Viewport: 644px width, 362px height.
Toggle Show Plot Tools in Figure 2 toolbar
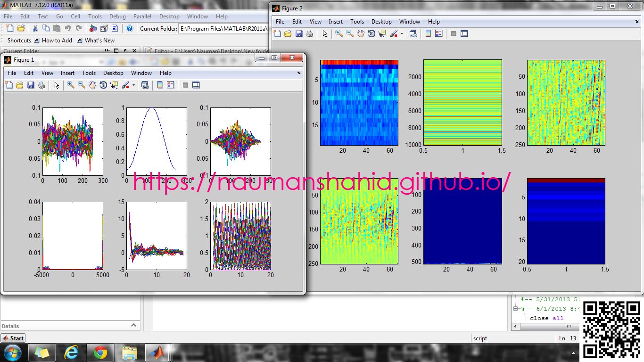[x=464, y=33]
